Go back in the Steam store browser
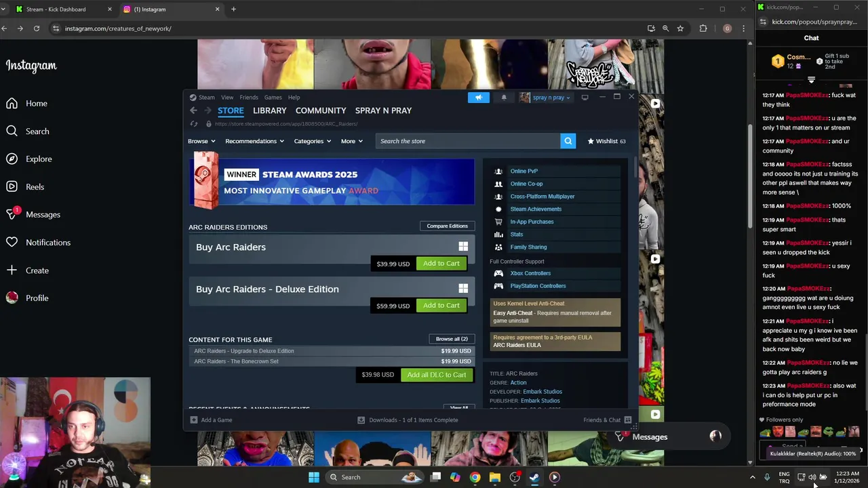Screen dimensions: 868x488 tap(193, 110)
